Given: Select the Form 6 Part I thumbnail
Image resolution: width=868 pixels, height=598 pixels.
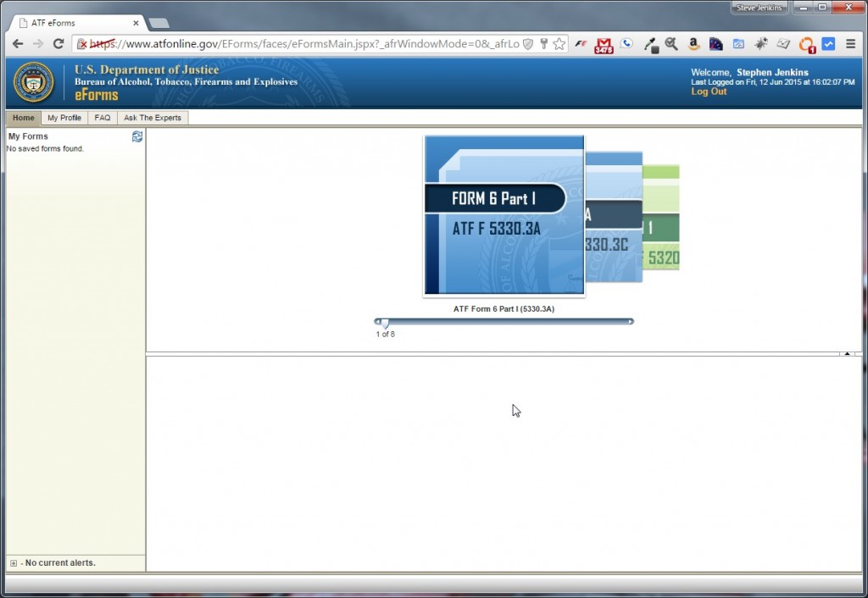Looking at the screenshot, I should coord(504,215).
